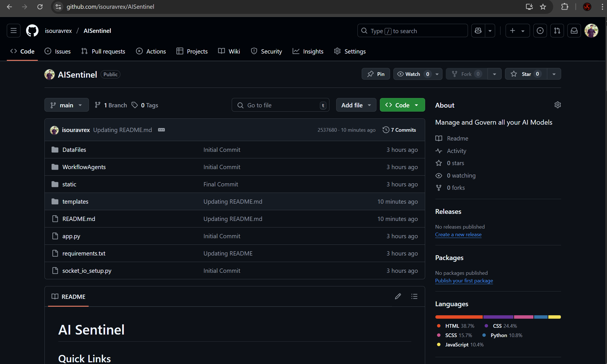Click the HTML segment of language bar

point(459,317)
